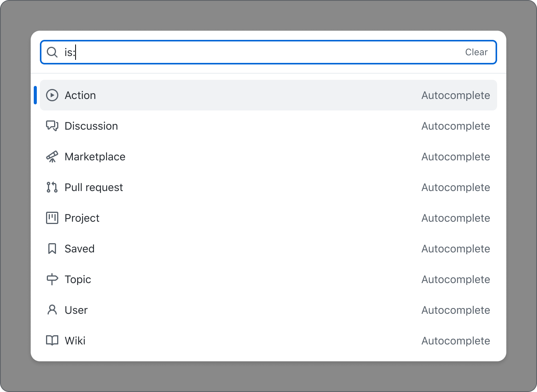
Task: Click the magnifying glass search icon
Action: [52, 52]
